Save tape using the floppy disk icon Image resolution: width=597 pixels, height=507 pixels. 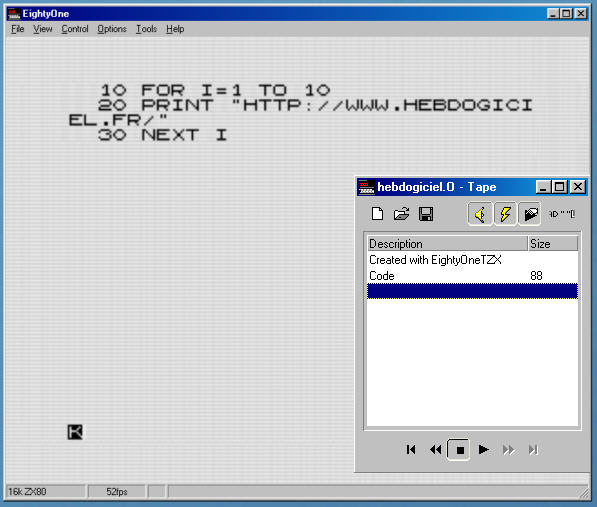click(426, 214)
